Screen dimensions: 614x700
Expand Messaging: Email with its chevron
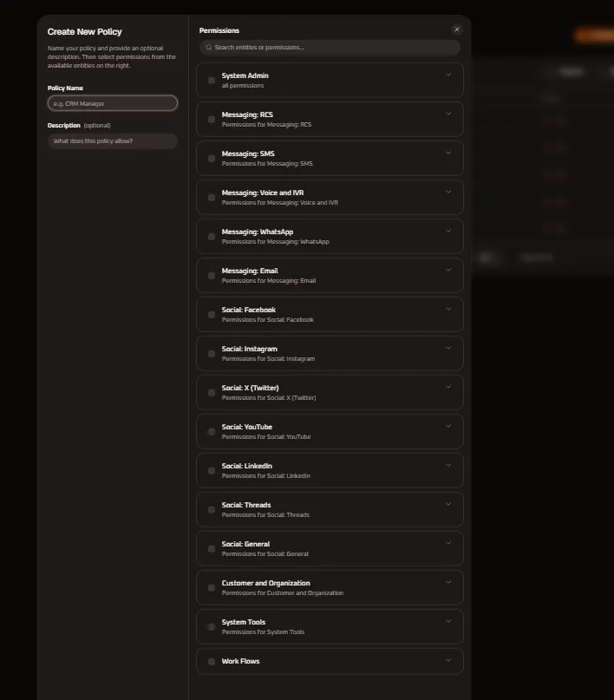(x=448, y=270)
